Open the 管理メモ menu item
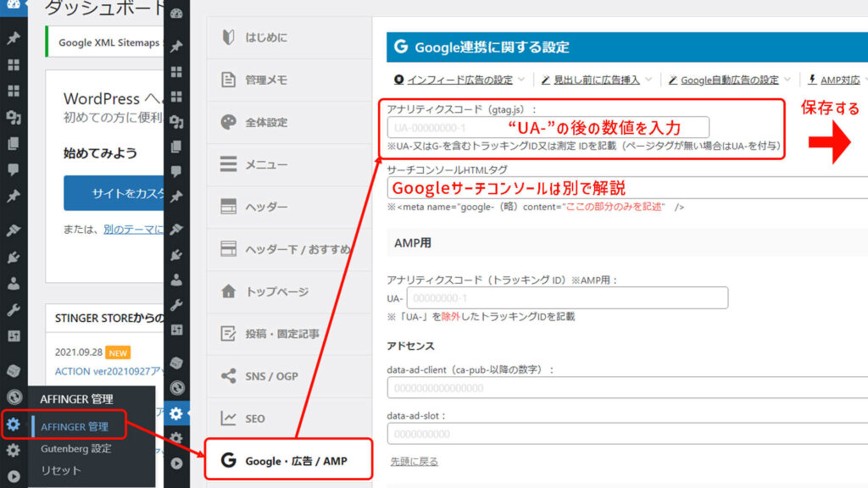This screenshot has height=488, width=868. 289,80
